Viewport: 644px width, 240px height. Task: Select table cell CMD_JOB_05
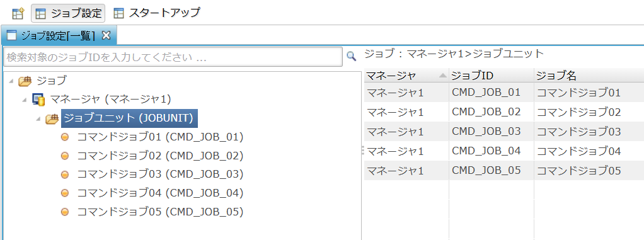pyautogui.click(x=492, y=170)
